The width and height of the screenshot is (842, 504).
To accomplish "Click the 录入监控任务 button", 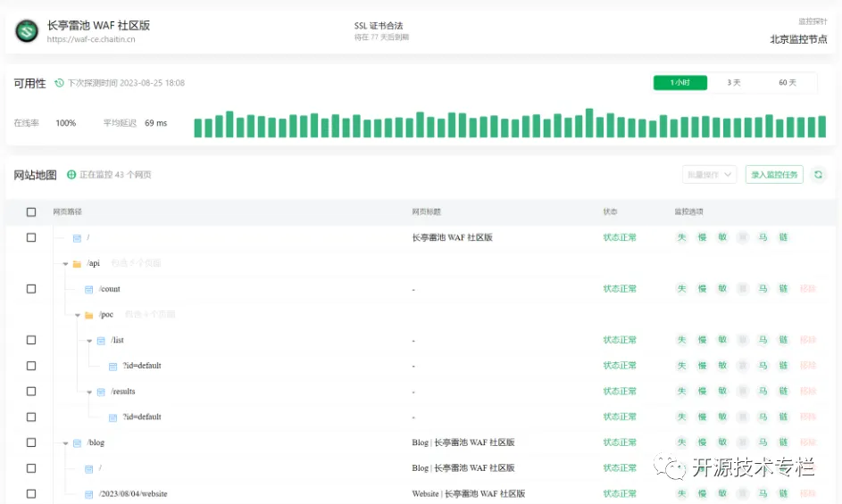I will click(x=774, y=175).
